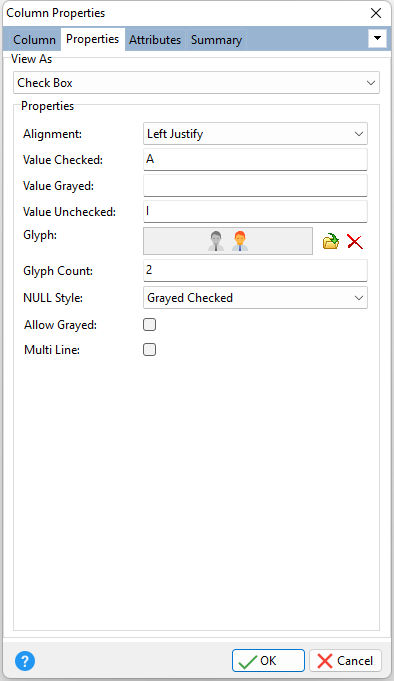The width and height of the screenshot is (394, 681).
Task: Open the Alignment Left Justify dropdown
Action: coord(255,134)
